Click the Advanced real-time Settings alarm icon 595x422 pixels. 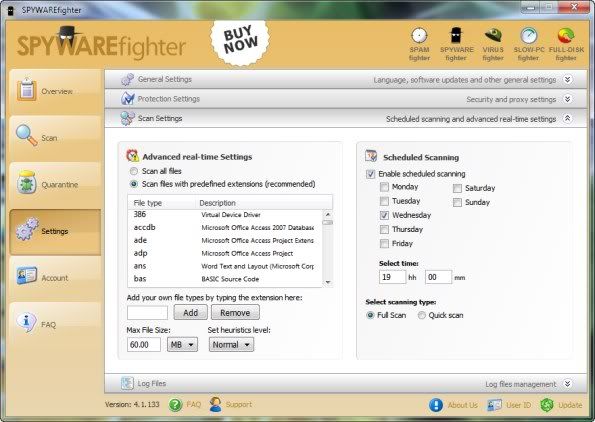132,156
